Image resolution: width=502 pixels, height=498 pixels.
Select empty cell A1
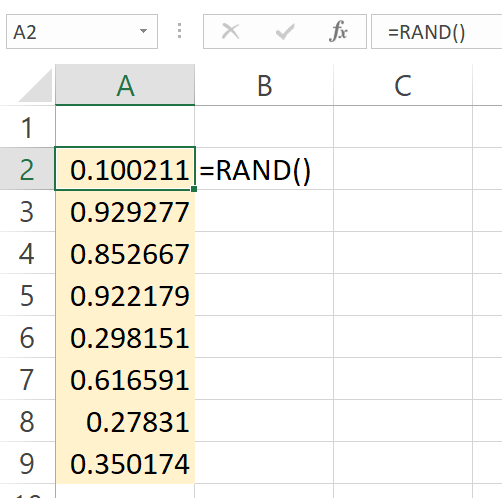tap(125, 127)
